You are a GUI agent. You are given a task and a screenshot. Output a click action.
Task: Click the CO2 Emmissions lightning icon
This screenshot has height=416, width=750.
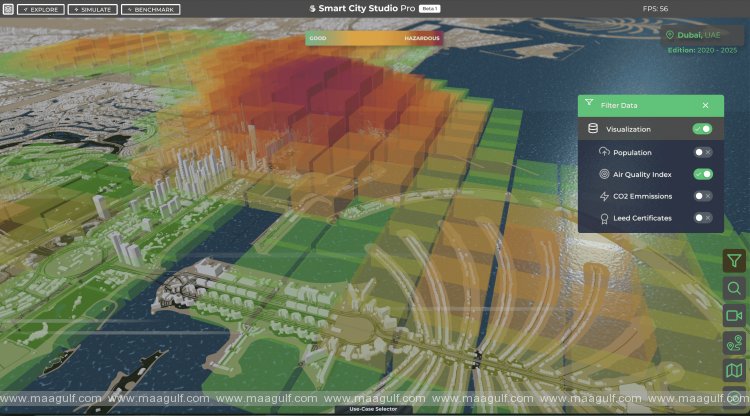(604, 196)
